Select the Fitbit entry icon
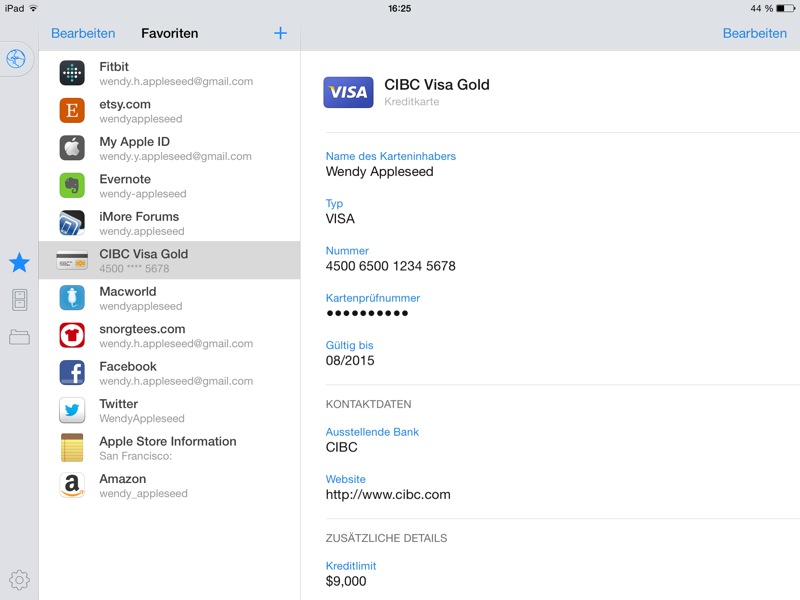The height and width of the screenshot is (600, 800). click(72, 73)
